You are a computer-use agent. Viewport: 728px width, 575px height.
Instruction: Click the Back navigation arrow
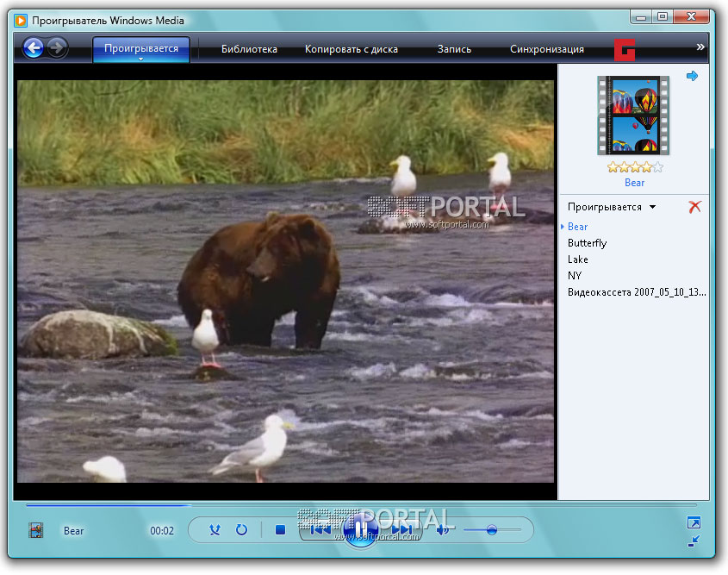point(34,48)
